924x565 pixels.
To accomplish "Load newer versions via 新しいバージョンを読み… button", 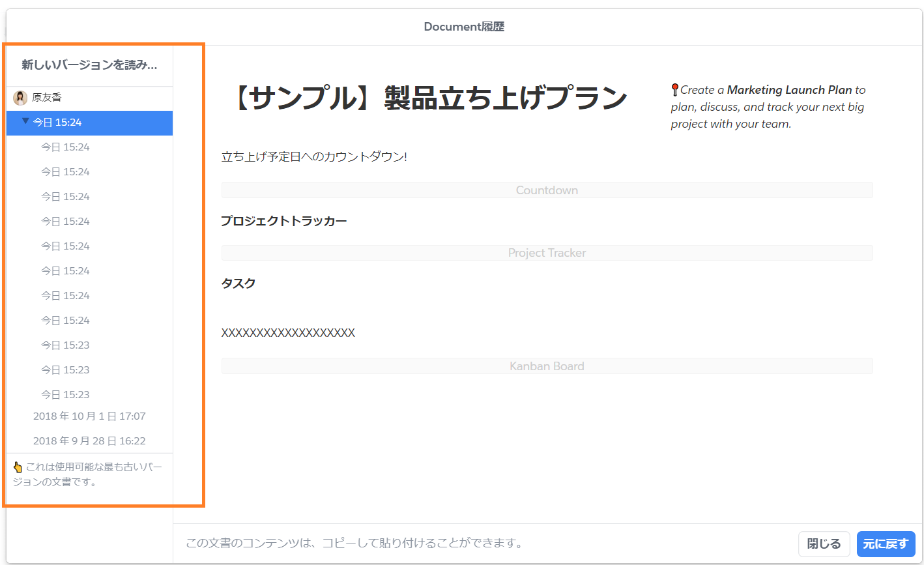I will (89, 65).
